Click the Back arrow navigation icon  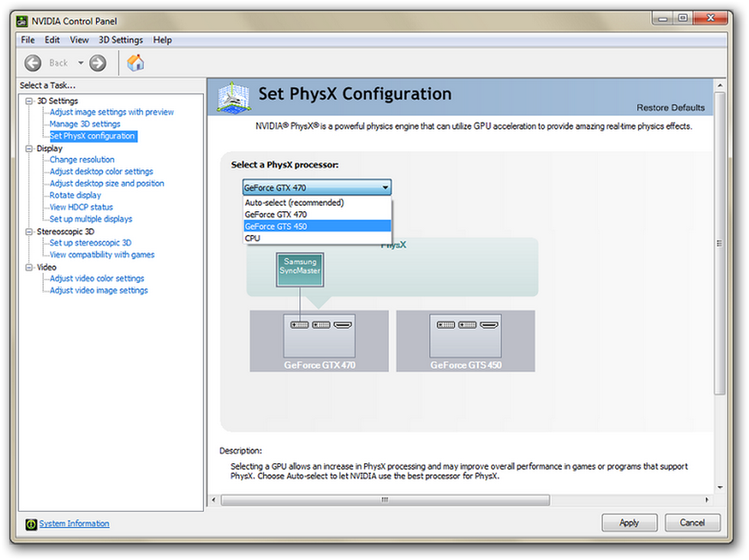[x=33, y=63]
